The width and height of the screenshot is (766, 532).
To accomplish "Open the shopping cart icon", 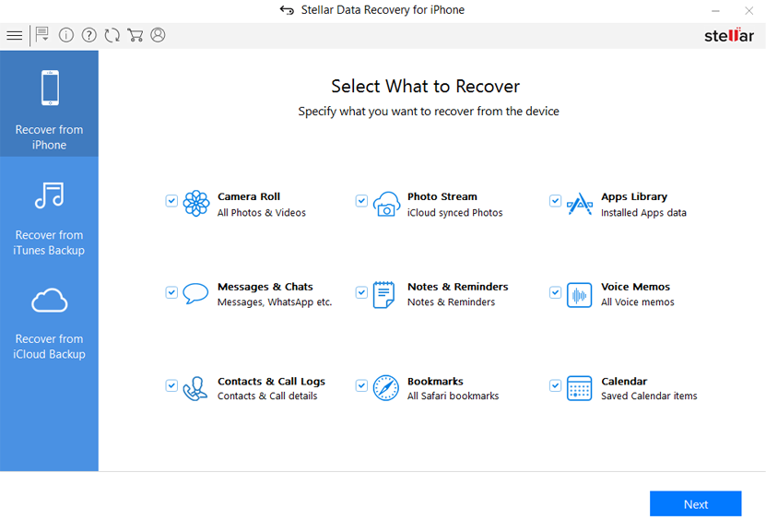I will click(x=136, y=36).
